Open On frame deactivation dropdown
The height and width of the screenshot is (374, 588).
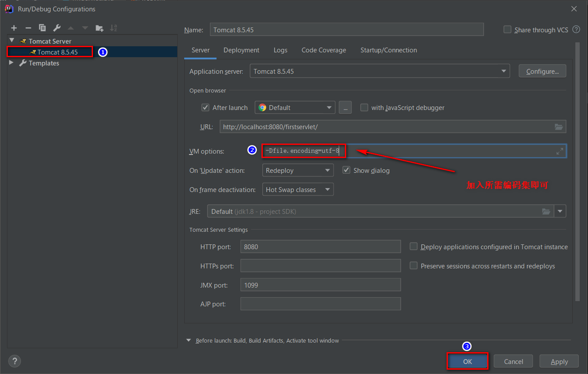click(x=298, y=189)
